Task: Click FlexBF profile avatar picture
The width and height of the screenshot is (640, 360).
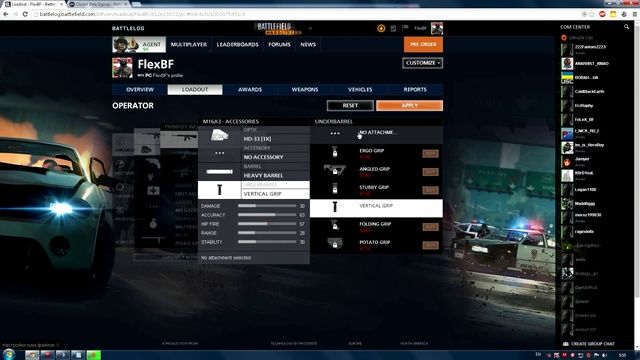Action: [122, 67]
